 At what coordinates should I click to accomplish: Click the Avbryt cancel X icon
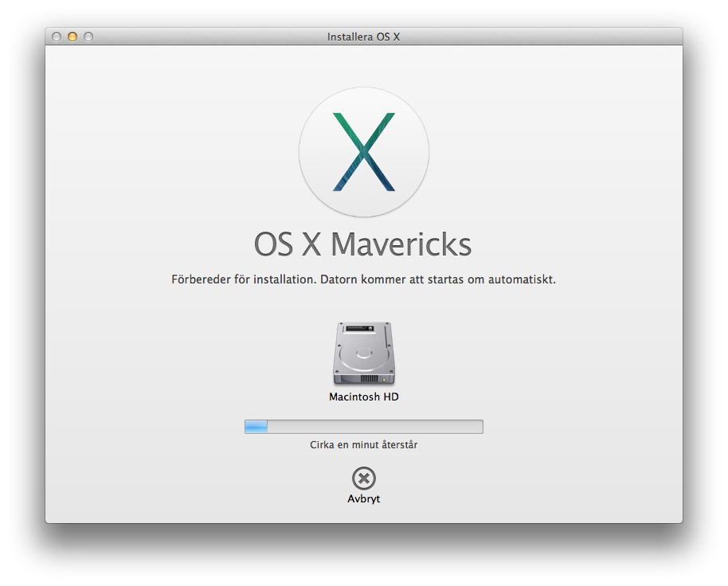pos(363,479)
